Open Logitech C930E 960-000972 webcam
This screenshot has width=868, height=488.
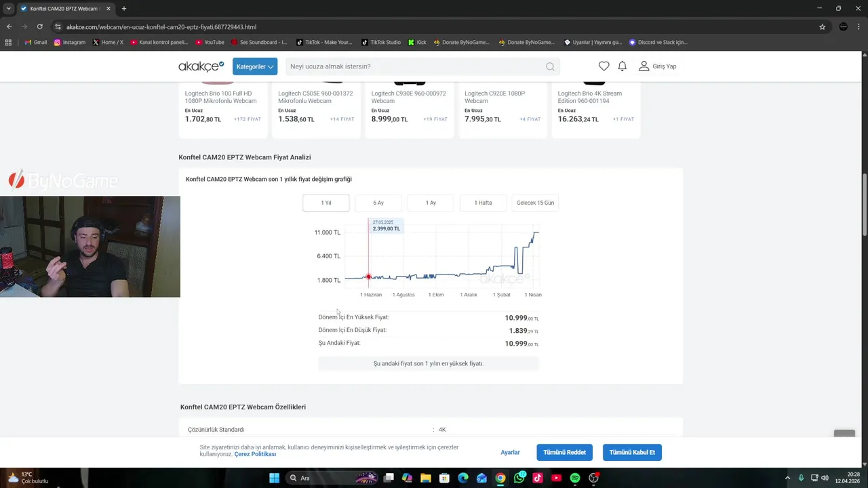[x=408, y=97]
